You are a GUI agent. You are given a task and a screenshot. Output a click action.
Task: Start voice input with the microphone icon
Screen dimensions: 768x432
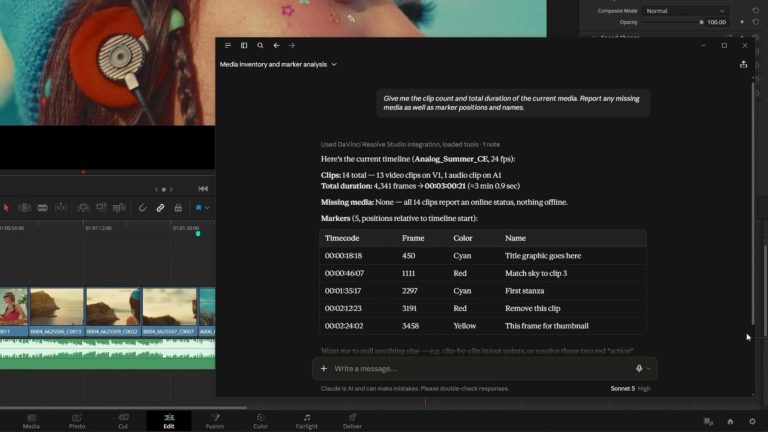(x=639, y=368)
